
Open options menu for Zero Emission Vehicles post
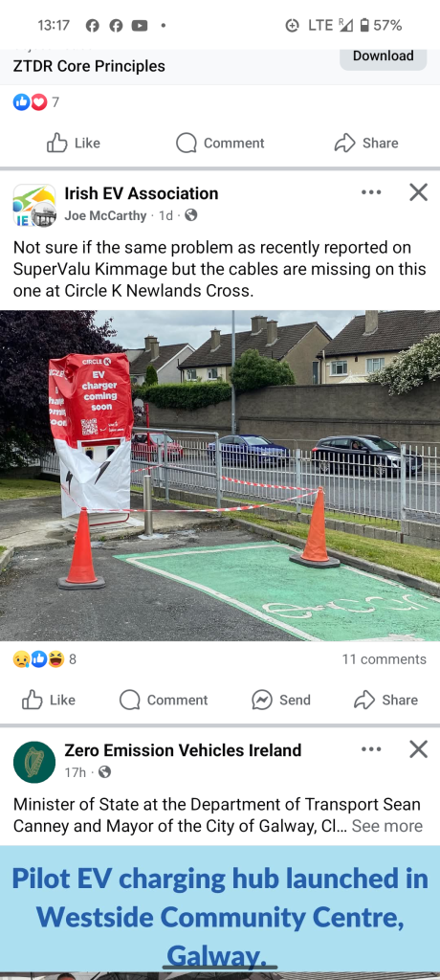click(x=371, y=748)
